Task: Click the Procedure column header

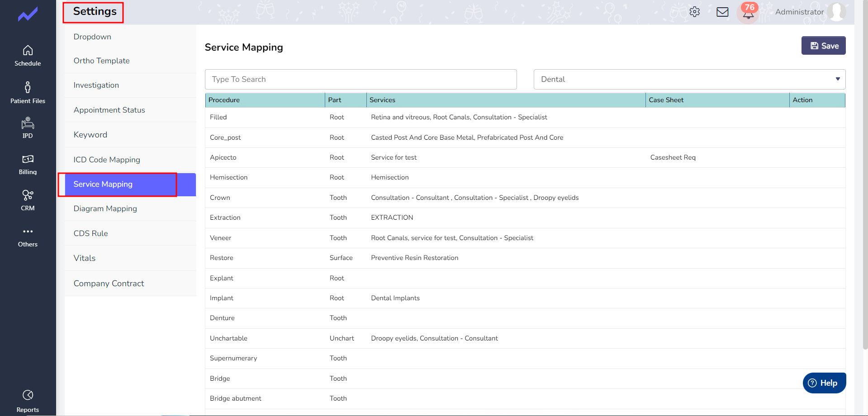Action: 265,100
